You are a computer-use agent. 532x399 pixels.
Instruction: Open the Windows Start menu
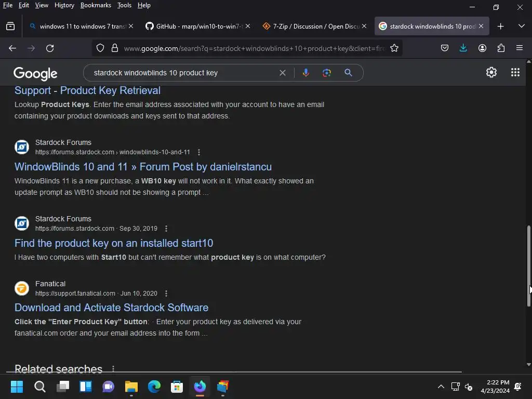click(x=17, y=387)
